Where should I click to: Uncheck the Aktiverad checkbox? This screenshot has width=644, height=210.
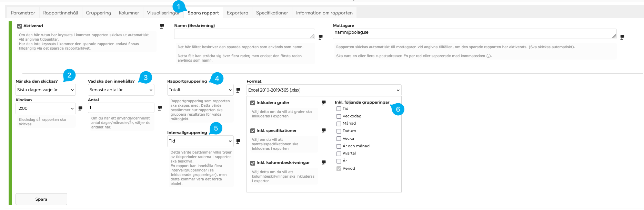[20, 26]
